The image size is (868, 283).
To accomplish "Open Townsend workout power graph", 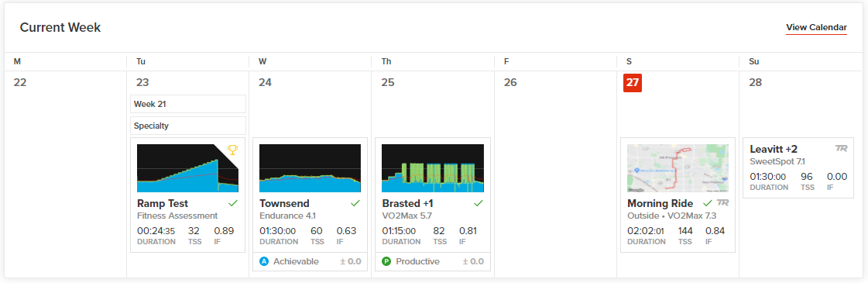I will [x=310, y=168].
